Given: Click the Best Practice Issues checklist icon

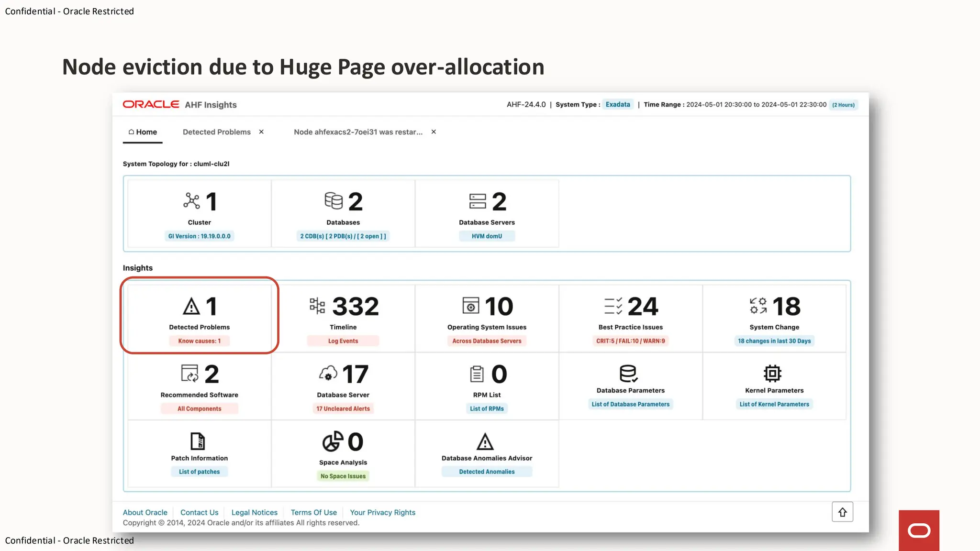Looking at the screenshot, I should pos(613,306).
